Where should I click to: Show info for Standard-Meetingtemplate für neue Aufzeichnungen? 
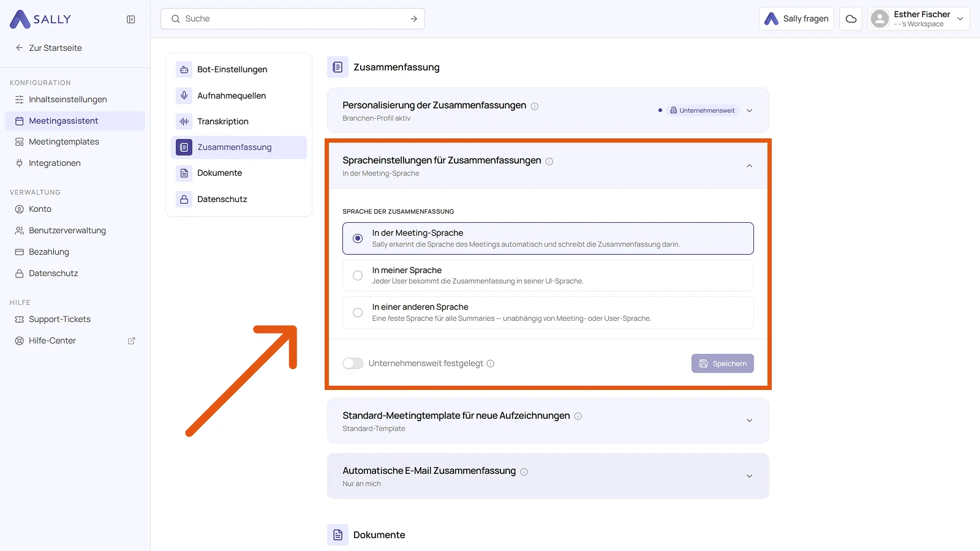tap(578, 416)
